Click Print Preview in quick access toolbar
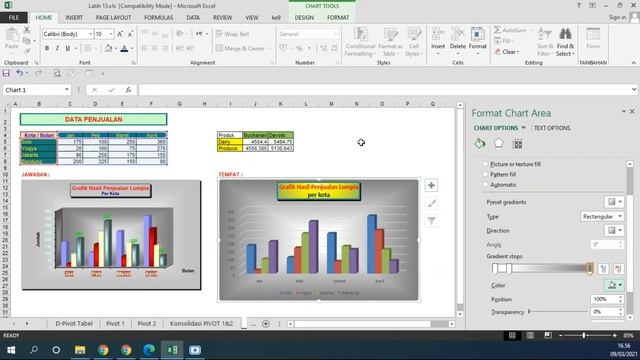The height and width of the screenshot is (360, 640). click(57, 73)
